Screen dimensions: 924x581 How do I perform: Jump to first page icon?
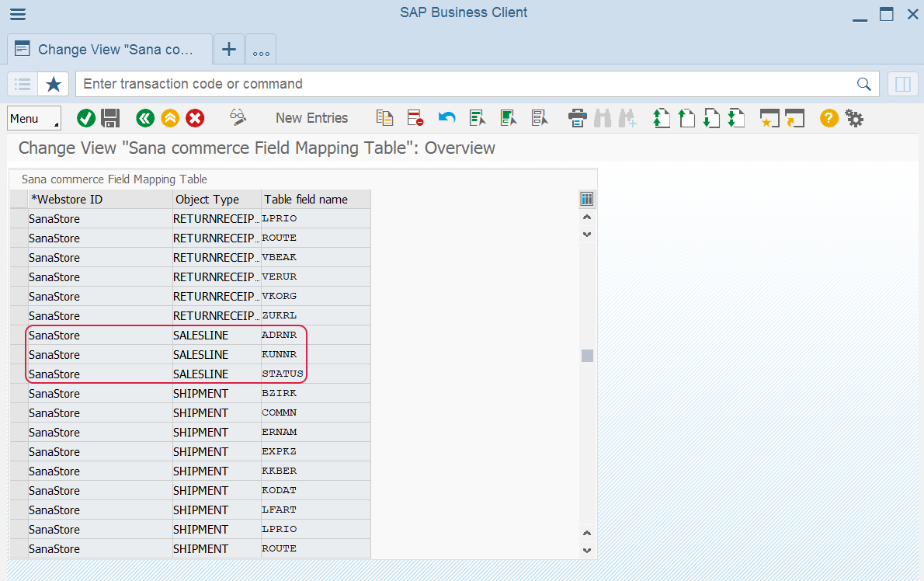[x=662, y=118]
